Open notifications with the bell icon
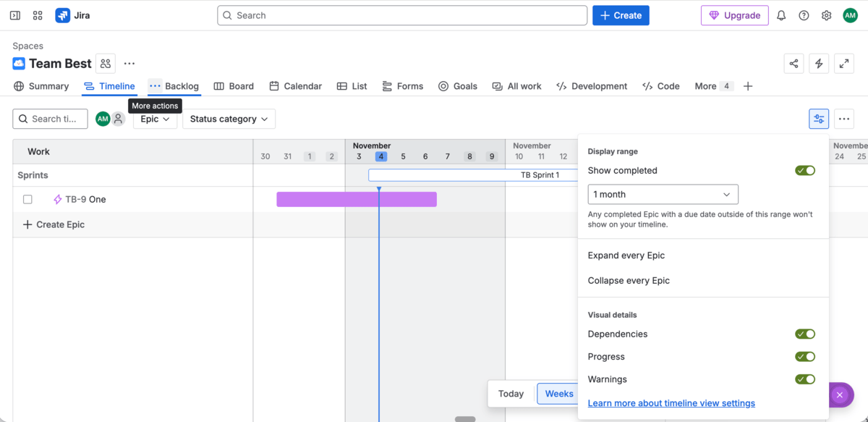This screenshot has height=422, width=868. coord(780,14)
